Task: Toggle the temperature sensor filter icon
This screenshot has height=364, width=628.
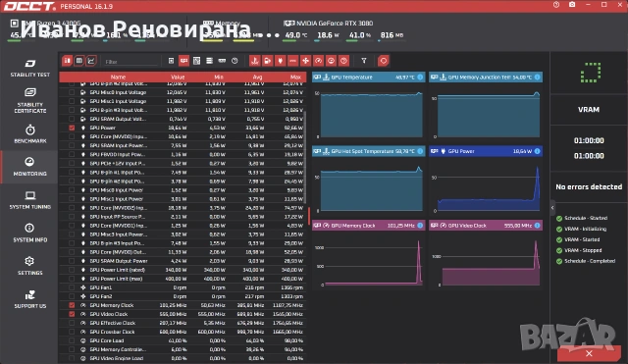Action: coord(255,61)
